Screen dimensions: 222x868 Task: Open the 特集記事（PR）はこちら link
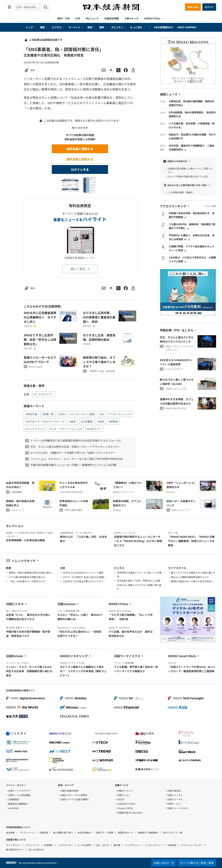point(178,330)
